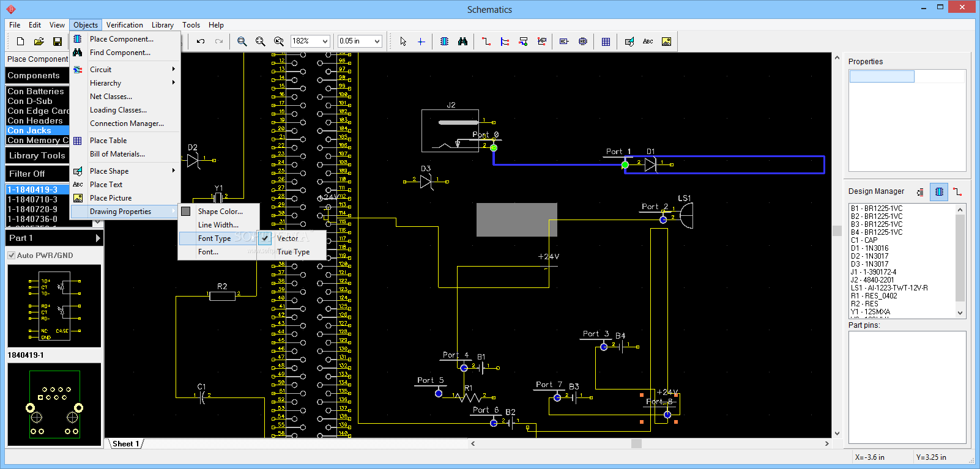This screenshot has width=980, height=469.
Task: Click the Library Tools button
Action: click(x=37, y=155)
